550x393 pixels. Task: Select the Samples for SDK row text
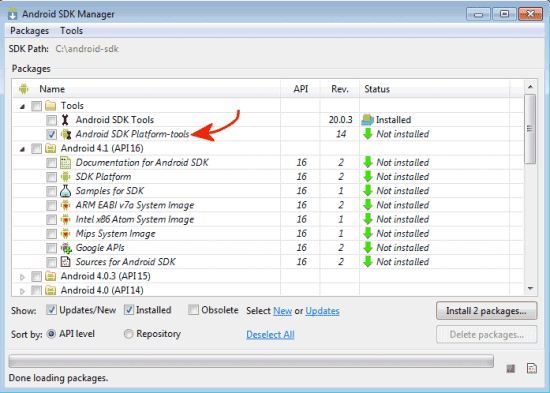pos(110,191)
